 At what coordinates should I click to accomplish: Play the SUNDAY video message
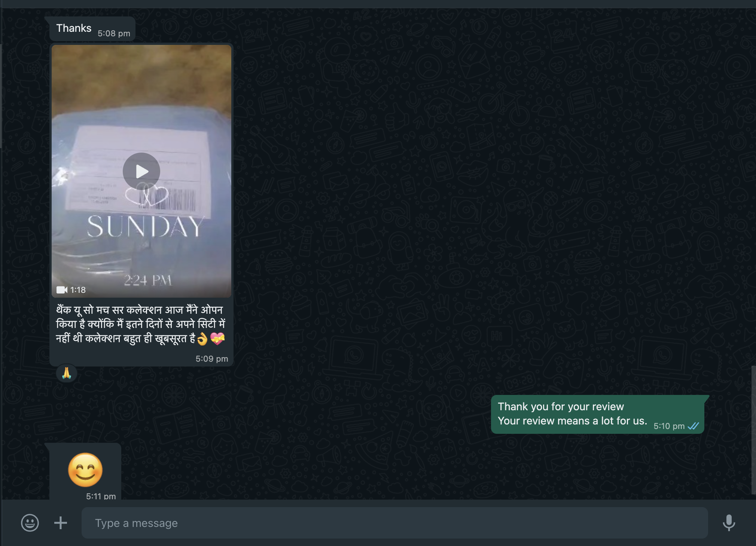point(141,171)
